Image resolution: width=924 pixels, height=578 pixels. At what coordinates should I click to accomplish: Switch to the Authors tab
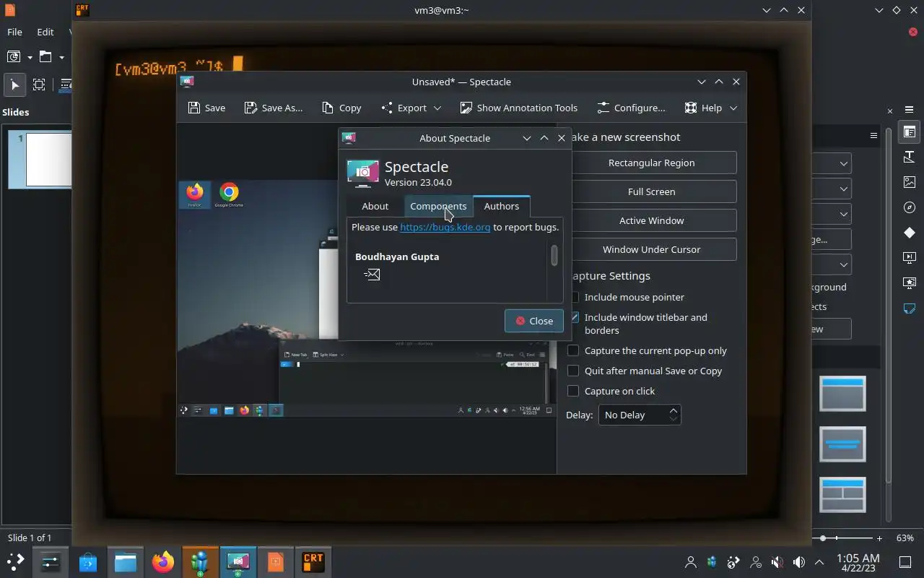point(501,206)
